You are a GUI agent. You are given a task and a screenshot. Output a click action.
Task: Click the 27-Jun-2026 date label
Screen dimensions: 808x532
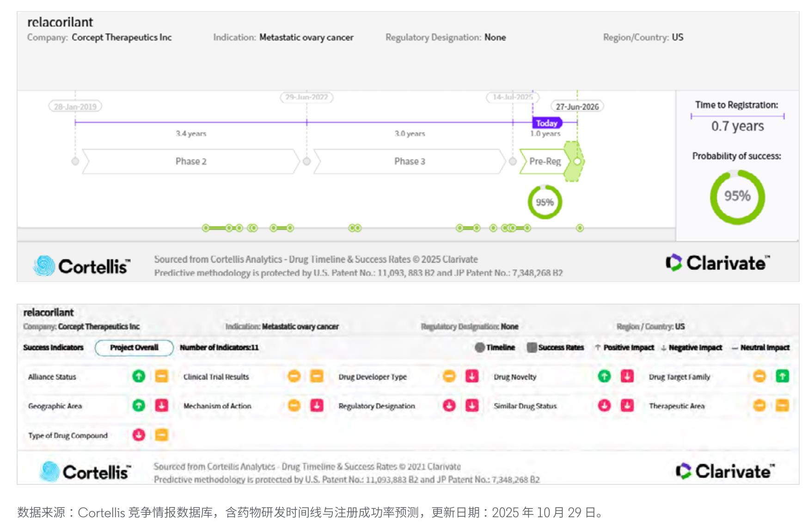[577, 107]
